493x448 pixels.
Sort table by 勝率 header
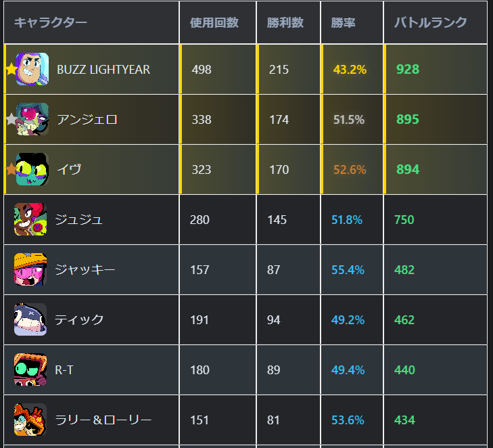coord(343,22)
